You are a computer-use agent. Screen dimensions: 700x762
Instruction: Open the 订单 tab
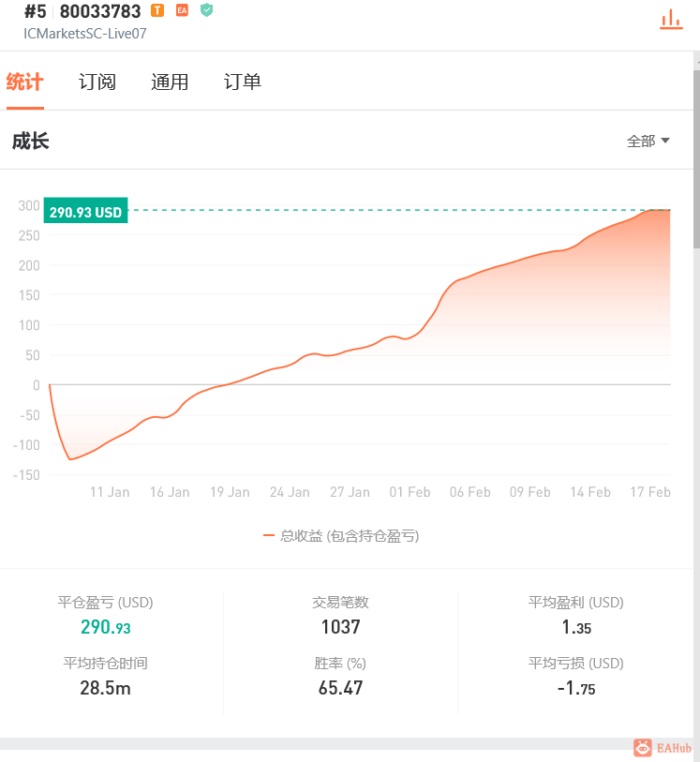coord(243,82)
